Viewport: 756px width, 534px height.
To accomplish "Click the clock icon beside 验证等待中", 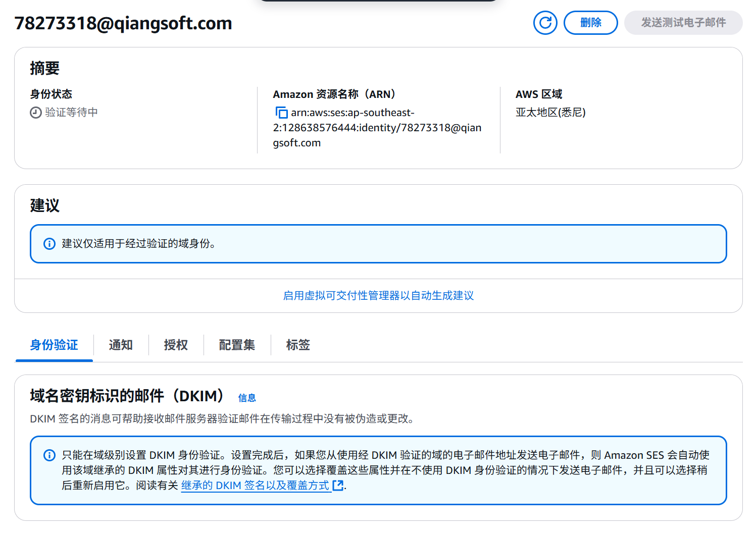I will [36, 113].
